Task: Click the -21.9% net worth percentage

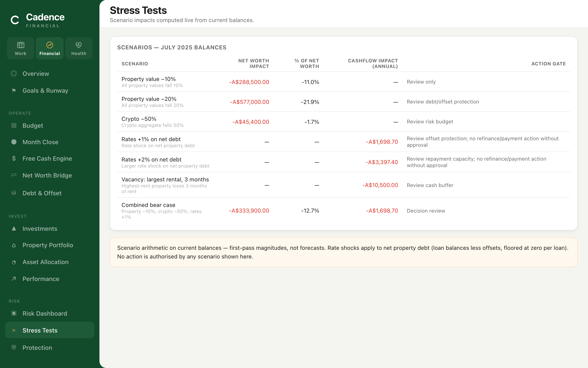Action: tap(310, 102)
